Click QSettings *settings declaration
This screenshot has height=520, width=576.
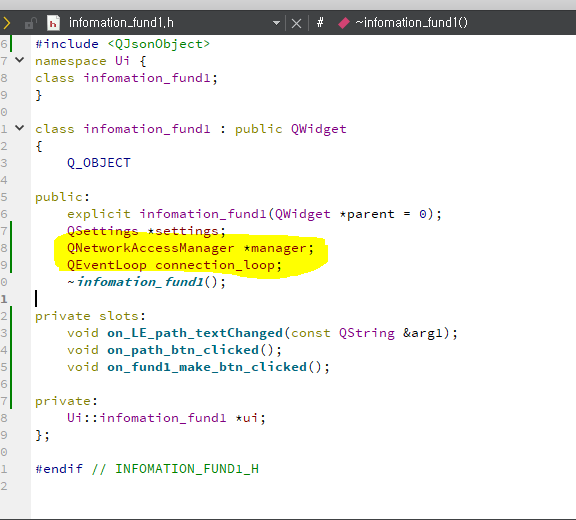point(146,231)
